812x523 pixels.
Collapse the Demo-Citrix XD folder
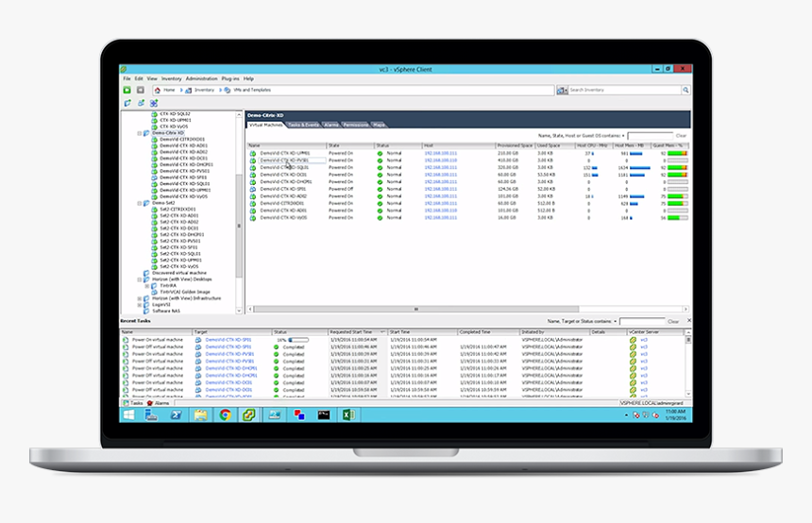pos(140,133)
